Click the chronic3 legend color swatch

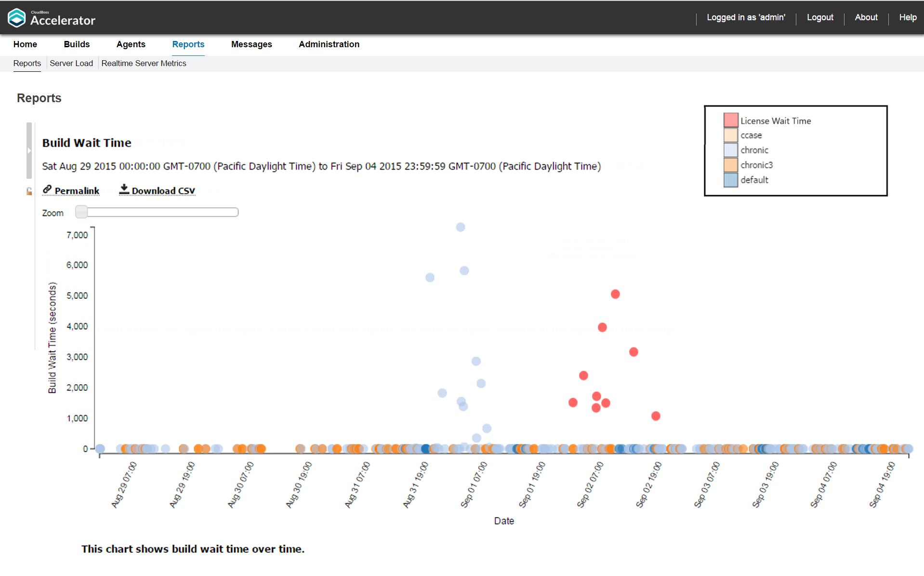pyautogui.click(x=731, y=165)
